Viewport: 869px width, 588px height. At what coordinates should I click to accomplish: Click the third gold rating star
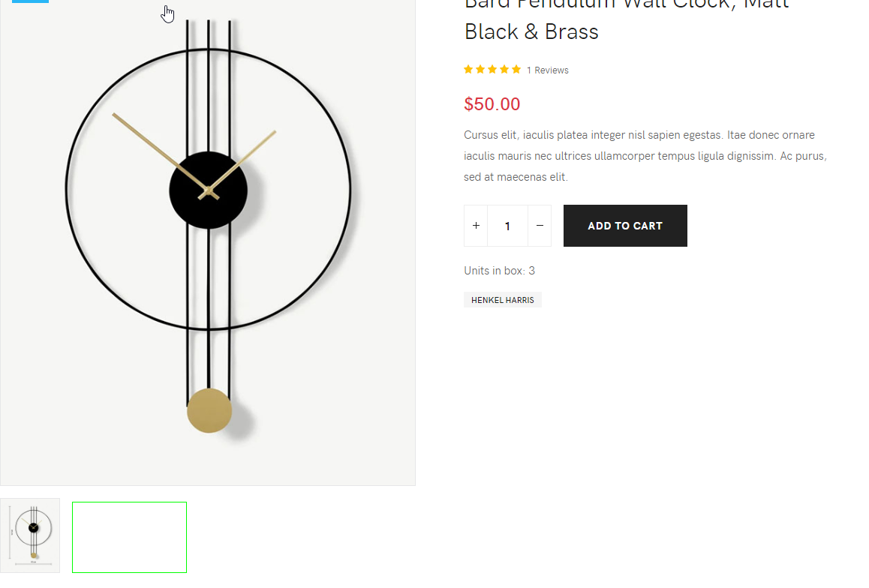pos(492,70)
